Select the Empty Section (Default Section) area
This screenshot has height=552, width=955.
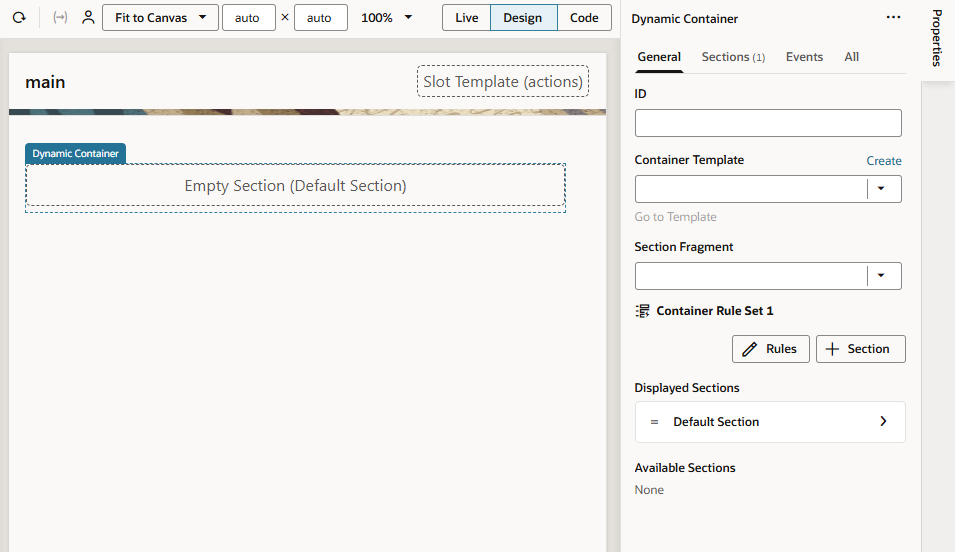pos(295,186)
